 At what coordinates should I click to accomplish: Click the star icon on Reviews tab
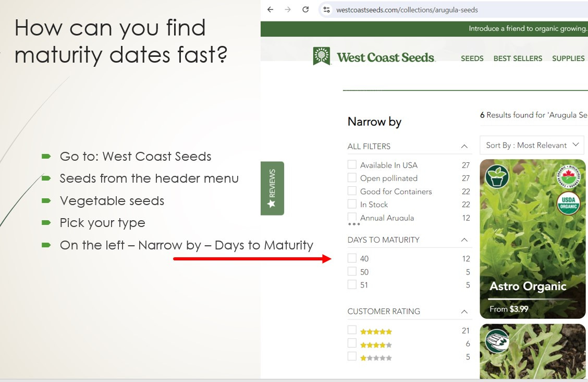[272, 204]
